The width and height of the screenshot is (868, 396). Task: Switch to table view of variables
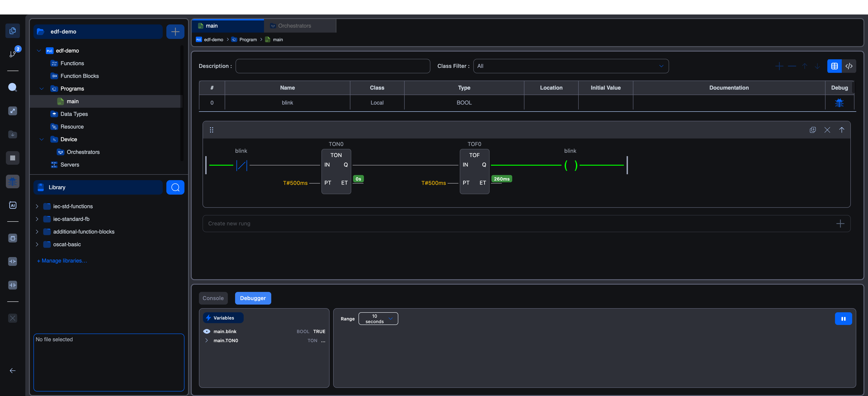(834, 66)
